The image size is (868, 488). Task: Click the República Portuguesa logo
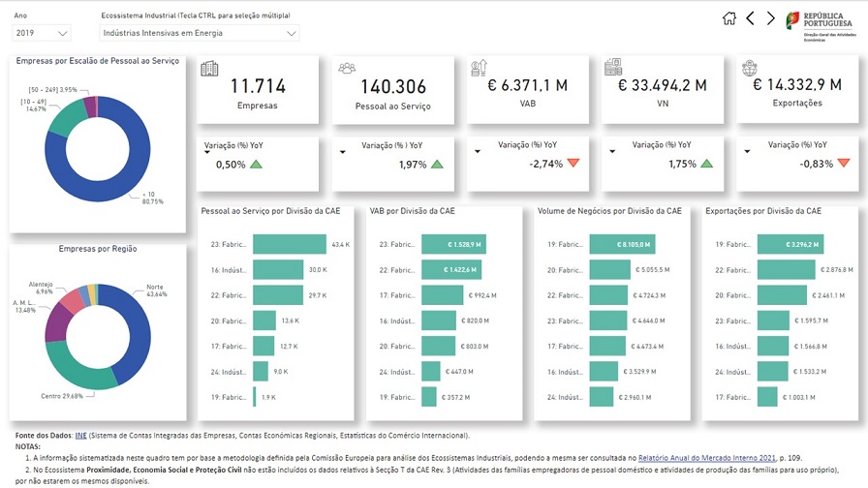pyautogui.click(x=820, y=26)
